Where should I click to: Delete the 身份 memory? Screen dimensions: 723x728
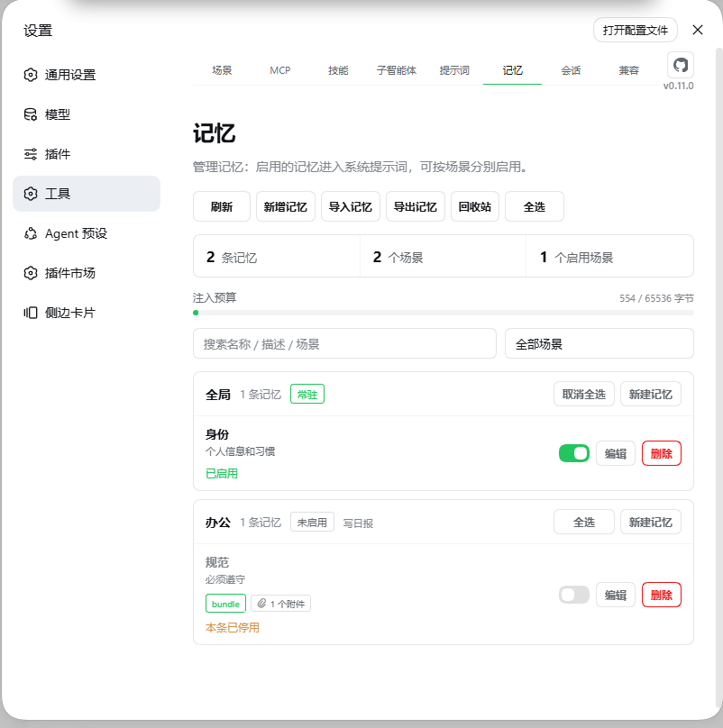(661, 453)
